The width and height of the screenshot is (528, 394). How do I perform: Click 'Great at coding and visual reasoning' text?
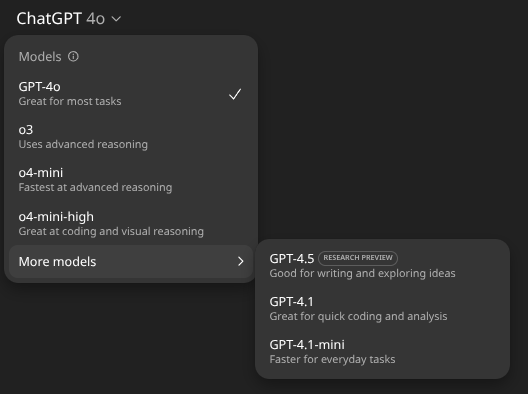111,231
